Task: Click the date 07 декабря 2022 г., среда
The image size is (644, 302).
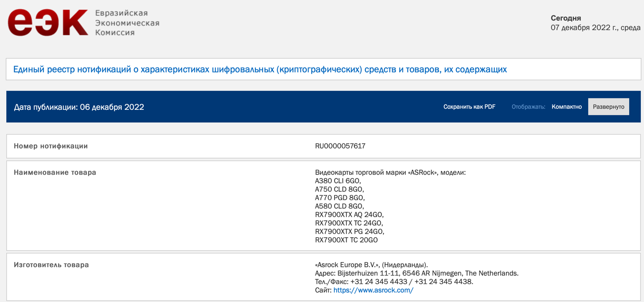Action: pos(596,28)
